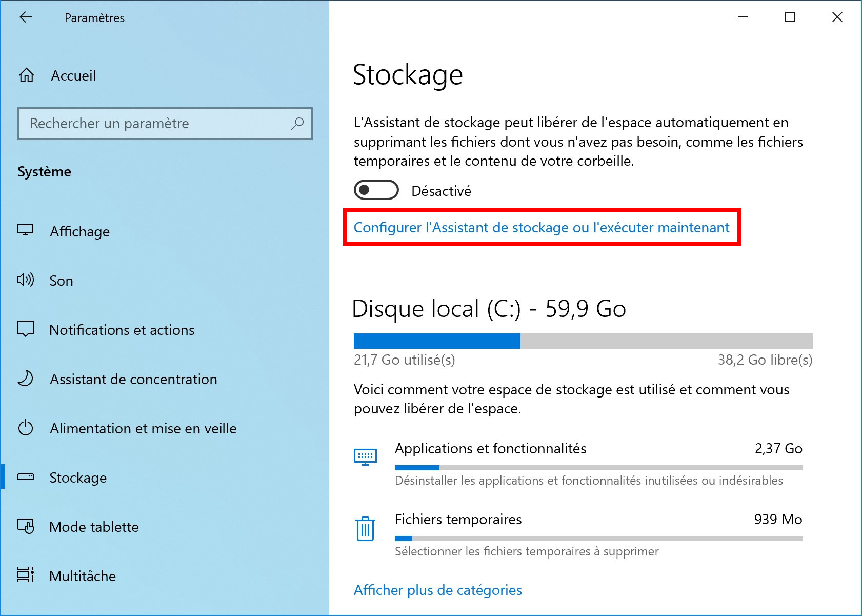Go back using the arrow icon
This screenshot has height=616, width=862.
tap(26, 17)
